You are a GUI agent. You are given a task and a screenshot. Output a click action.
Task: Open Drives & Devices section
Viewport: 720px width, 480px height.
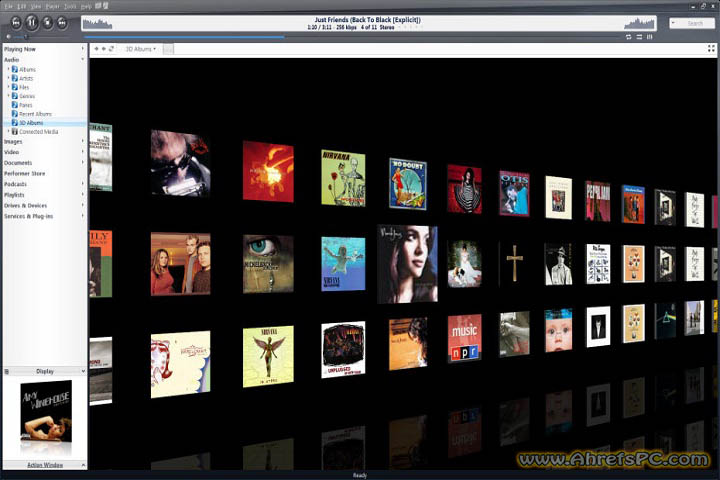(x=25, y=205)
